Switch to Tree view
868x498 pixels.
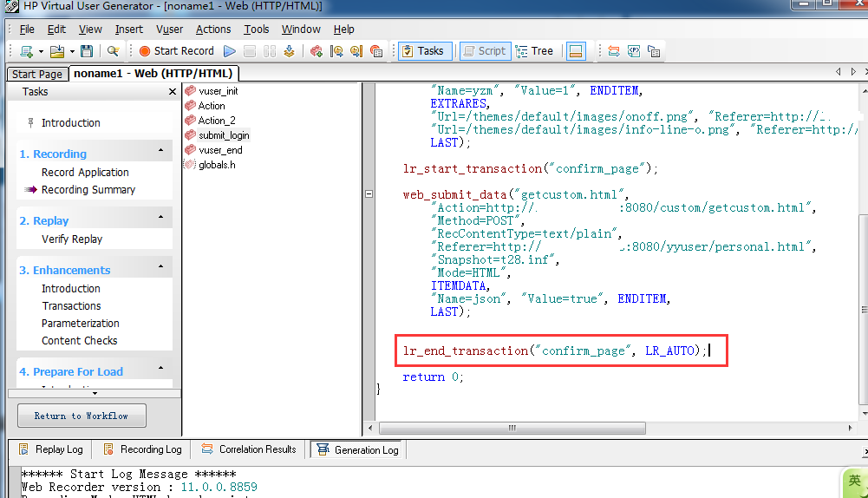pos(534,51)
